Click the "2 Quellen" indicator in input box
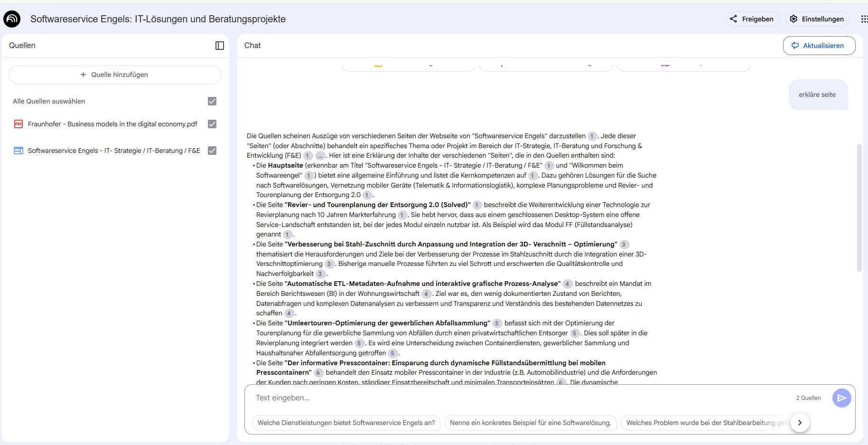Screen dimensions: 868x445 [x=808, y=398]
